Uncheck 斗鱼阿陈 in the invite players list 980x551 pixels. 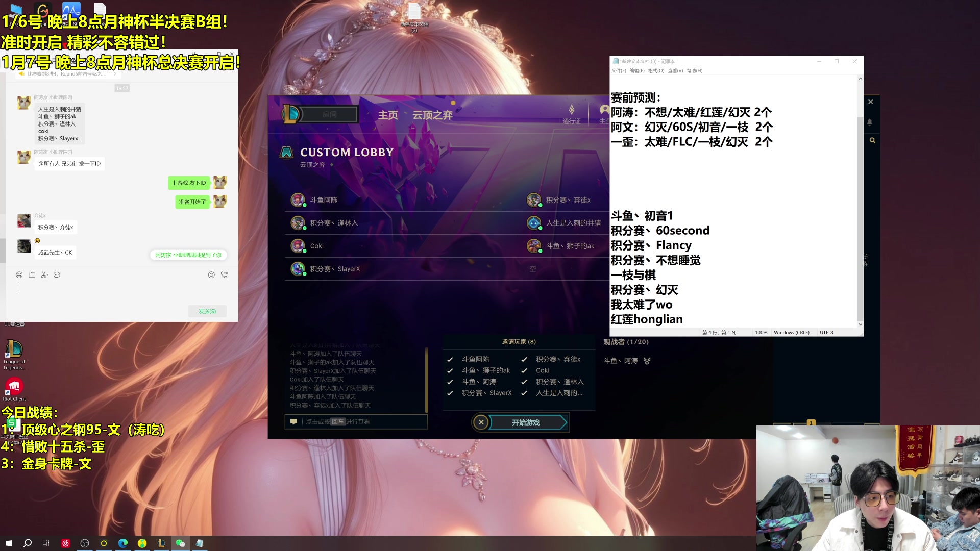click(x=450, y=359)
